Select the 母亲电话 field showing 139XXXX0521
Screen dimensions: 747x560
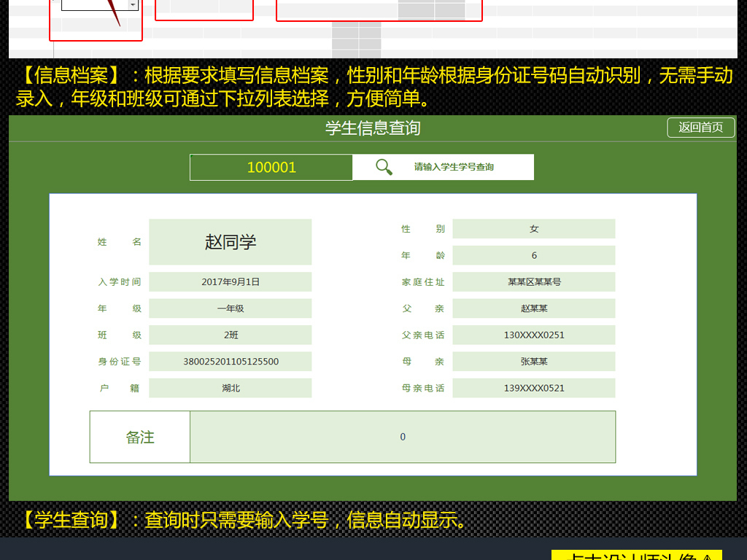click(x=534, y=387)
